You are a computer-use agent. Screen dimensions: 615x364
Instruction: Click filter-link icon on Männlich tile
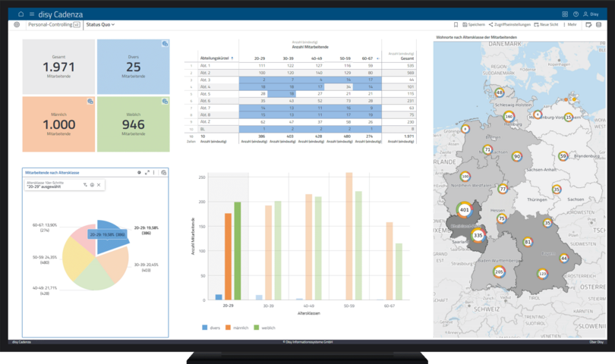pyautogui.click(x=90, y=102)
